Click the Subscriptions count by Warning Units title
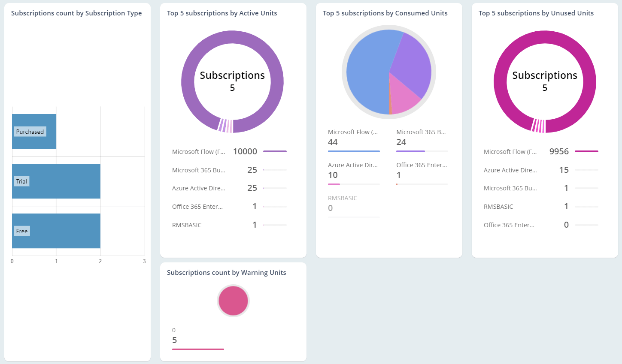Screen dimensions: 622x364 pyautogui.click(x=227, y=272)
